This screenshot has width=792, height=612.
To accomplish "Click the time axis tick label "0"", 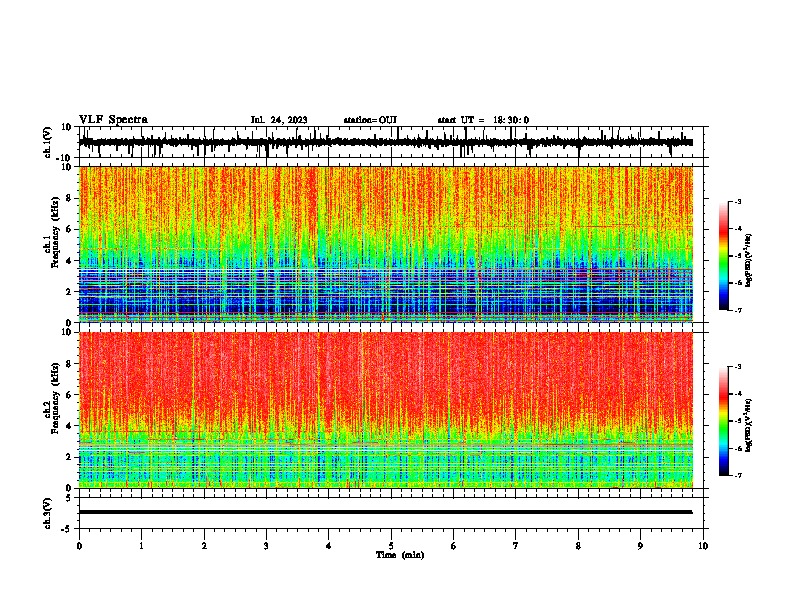I will [x=79, y=546].
